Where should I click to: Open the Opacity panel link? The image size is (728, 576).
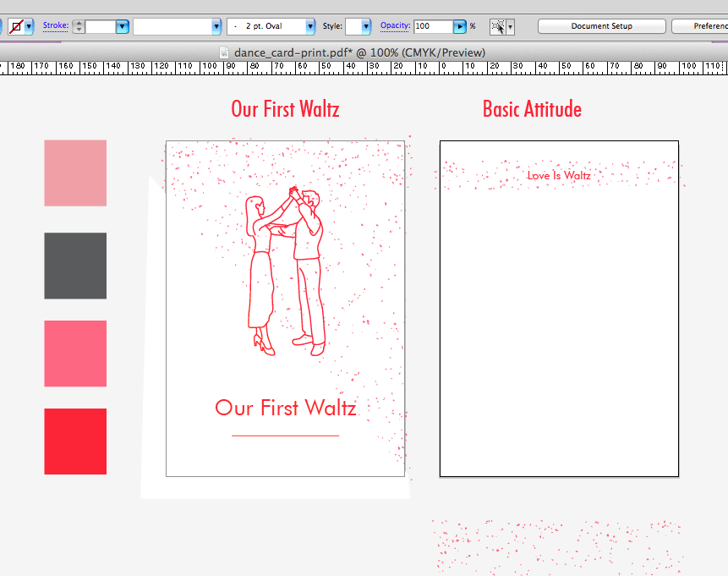click(x=395, y=25)
